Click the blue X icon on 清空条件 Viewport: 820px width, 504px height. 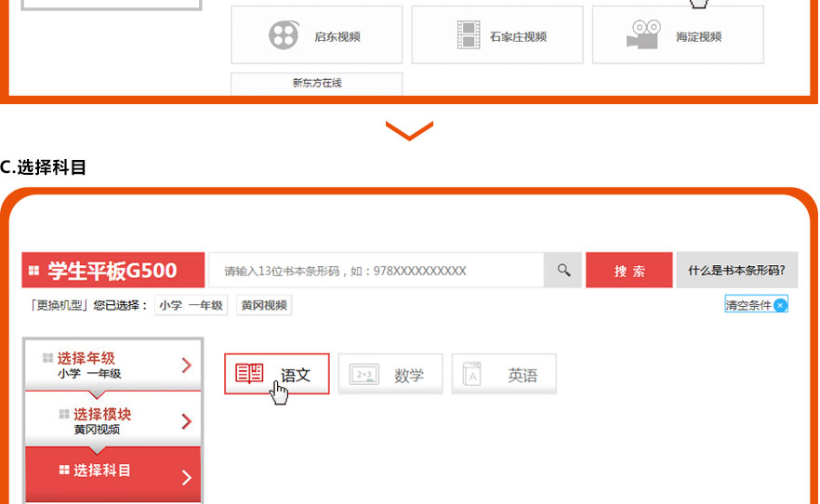coord(780,305)
